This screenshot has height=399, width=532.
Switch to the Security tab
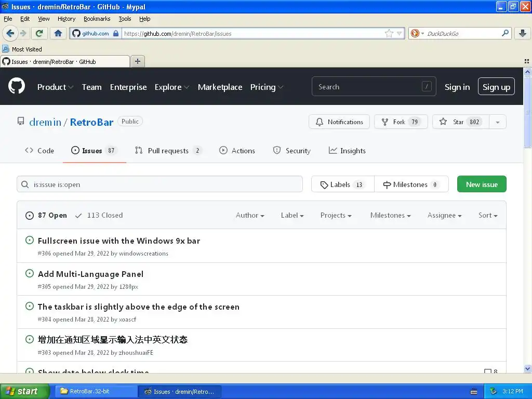point(292,151)
